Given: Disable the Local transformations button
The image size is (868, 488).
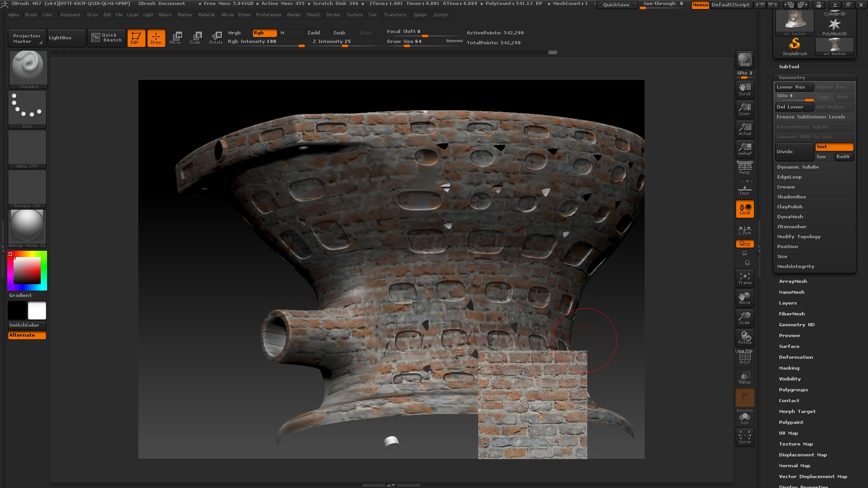Looking at the screenshot, I should coord(745,209).
